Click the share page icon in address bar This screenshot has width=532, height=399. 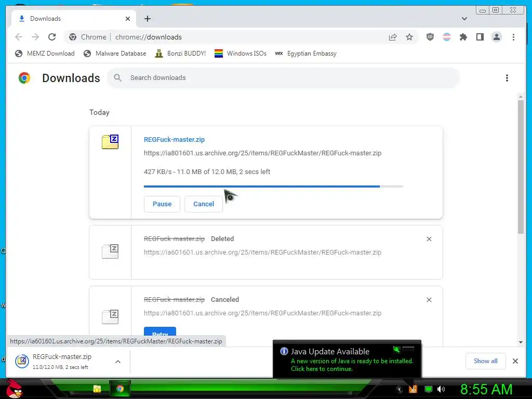pos(393,37)
